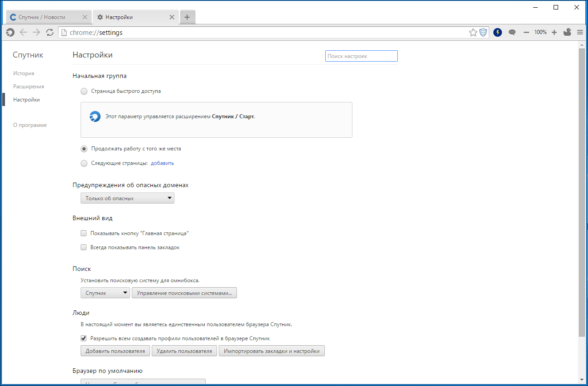Open the speech bubble chat icon

512,32
